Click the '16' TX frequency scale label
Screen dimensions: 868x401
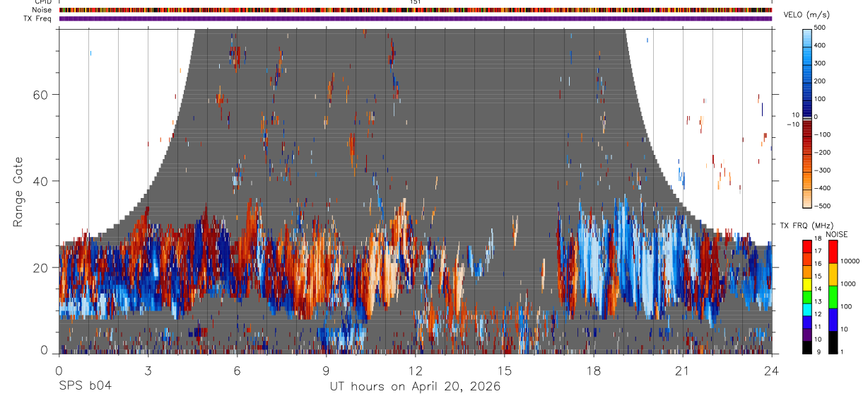pos(819,263)
